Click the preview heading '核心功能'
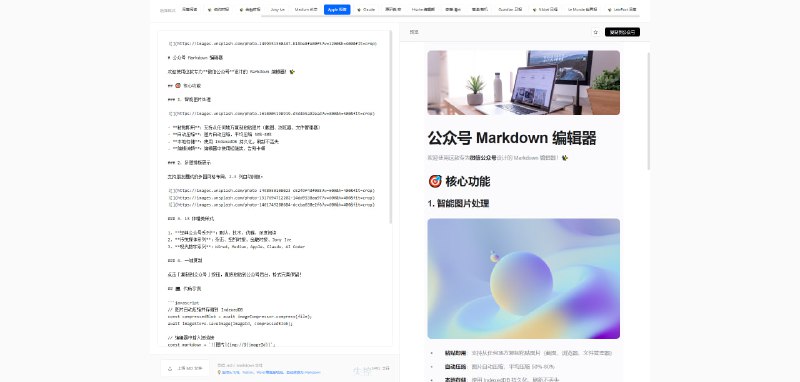Screen dimensions: 800x382 pos(459,182)
